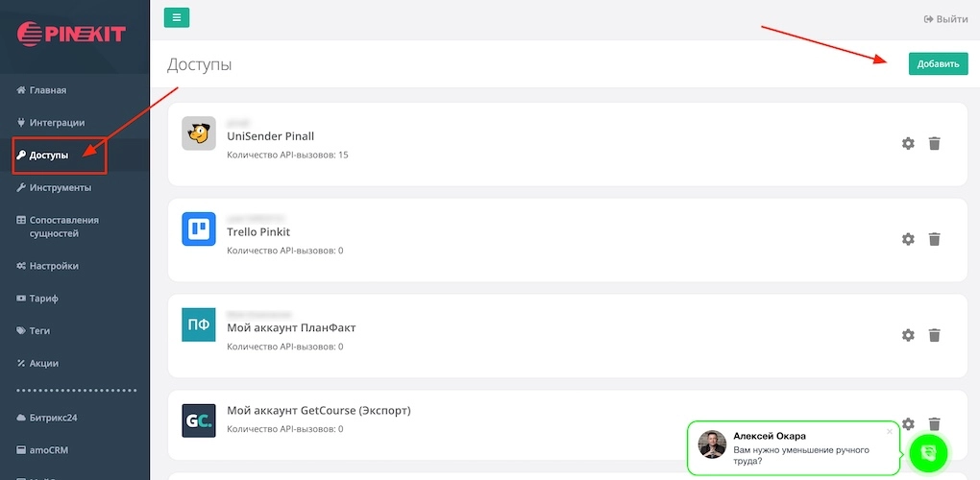Go to Главная in sidebar

pyautogui.click(x=47, y=90)
